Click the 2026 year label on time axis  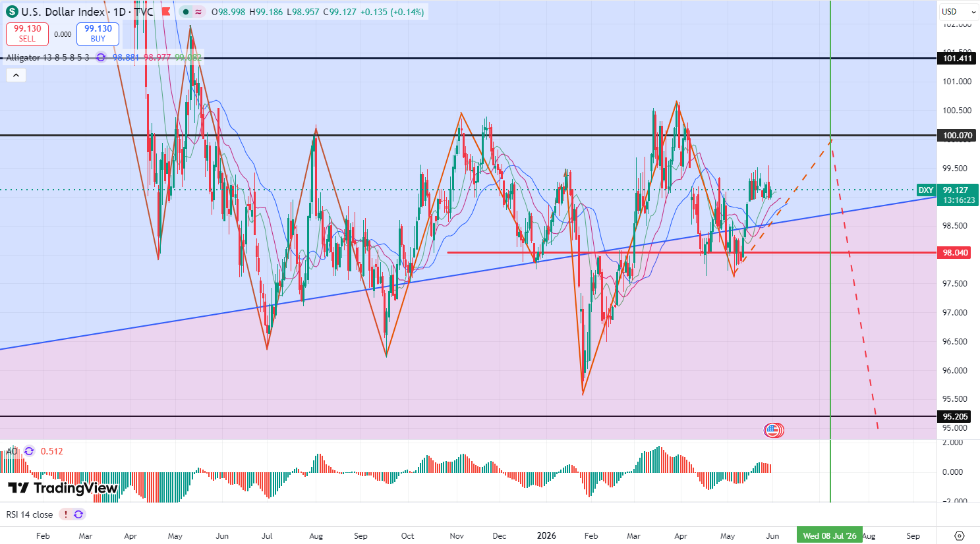[x=546, y=535]
